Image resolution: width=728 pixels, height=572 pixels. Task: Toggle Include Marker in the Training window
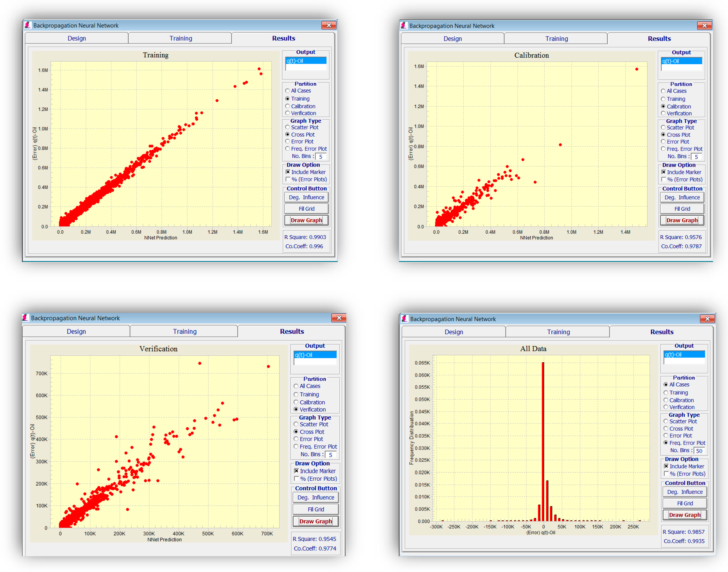(306, 172)
